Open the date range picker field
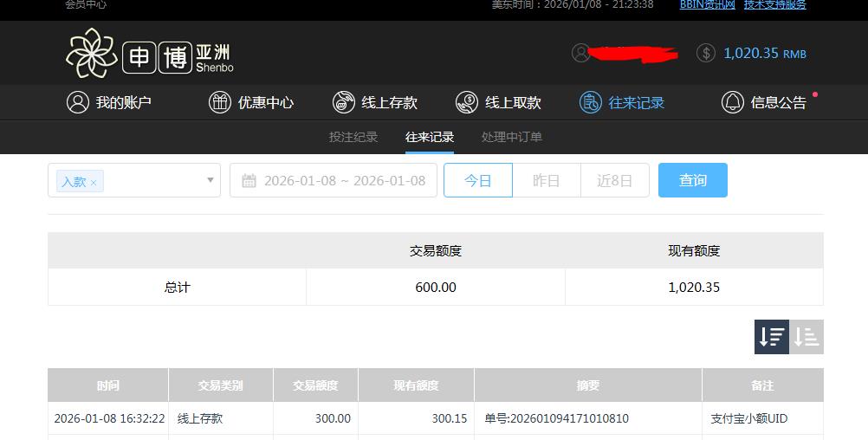The width and height of the screenshot is (868, 440). point(334,180)
